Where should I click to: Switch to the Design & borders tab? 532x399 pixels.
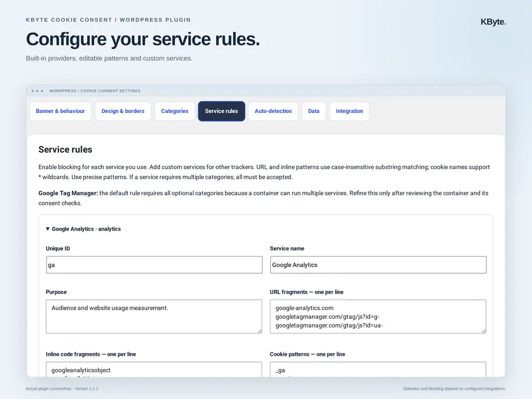click(x=123, y=111)
